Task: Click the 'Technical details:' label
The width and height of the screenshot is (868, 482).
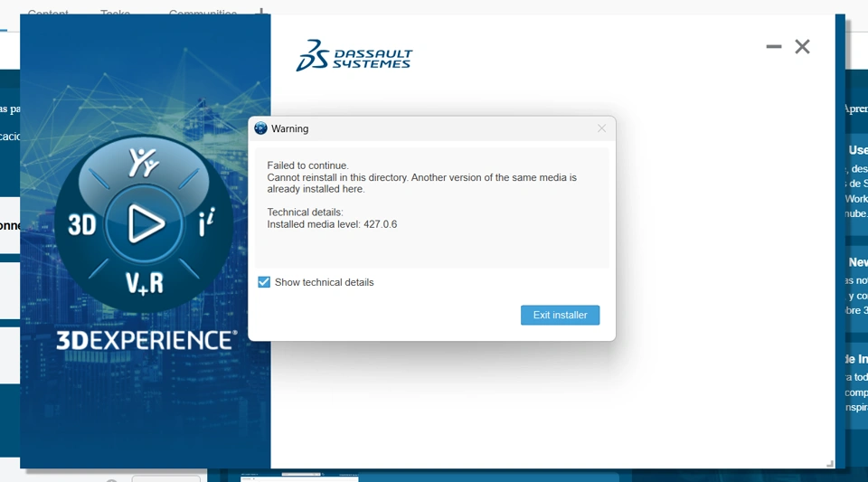Action: tap(305, 212)
